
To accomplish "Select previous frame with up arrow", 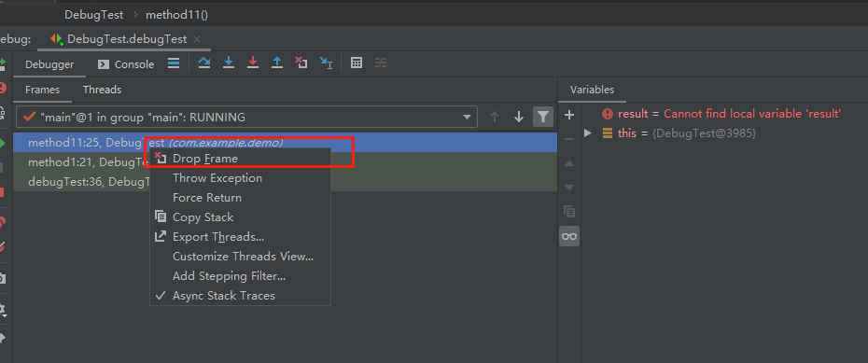I will (495, 117).
